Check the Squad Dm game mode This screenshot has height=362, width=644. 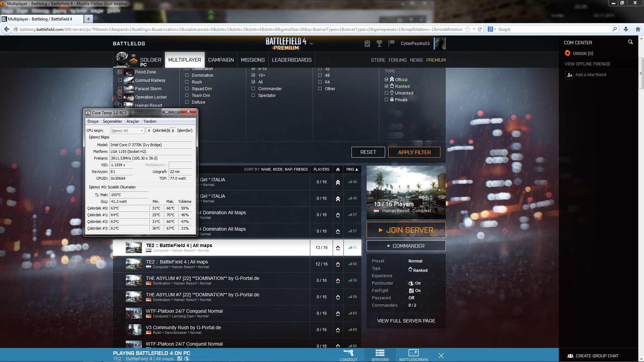187,88
